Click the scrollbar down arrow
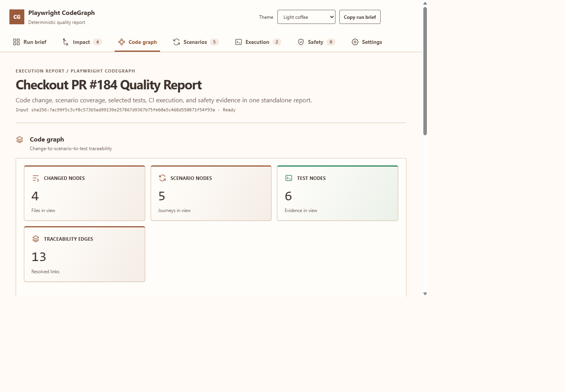 pyautogui.click(x=425, y=294)
